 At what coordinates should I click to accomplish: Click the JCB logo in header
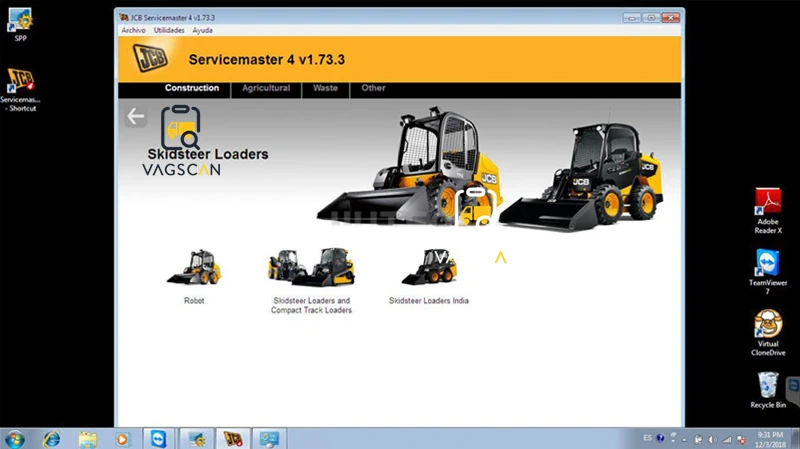(x=150, y=58)
